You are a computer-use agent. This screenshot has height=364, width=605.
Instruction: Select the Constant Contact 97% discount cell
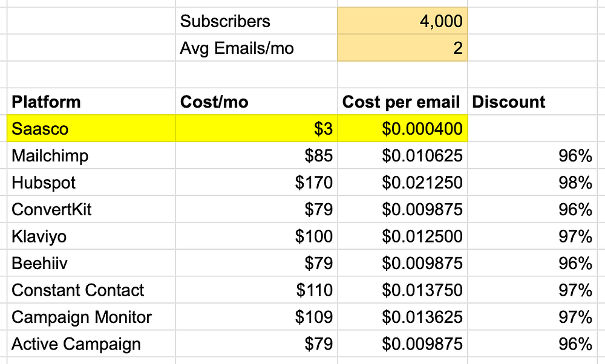tap(532, 290)
